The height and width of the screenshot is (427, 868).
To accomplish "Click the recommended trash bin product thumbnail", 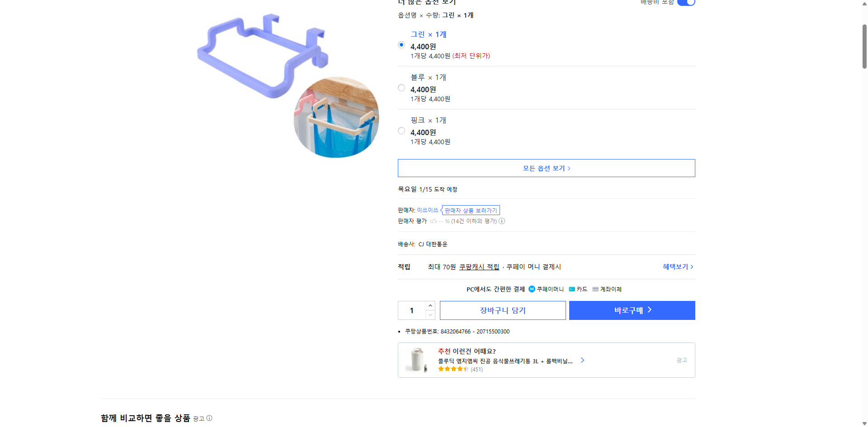I will point(417,360).
